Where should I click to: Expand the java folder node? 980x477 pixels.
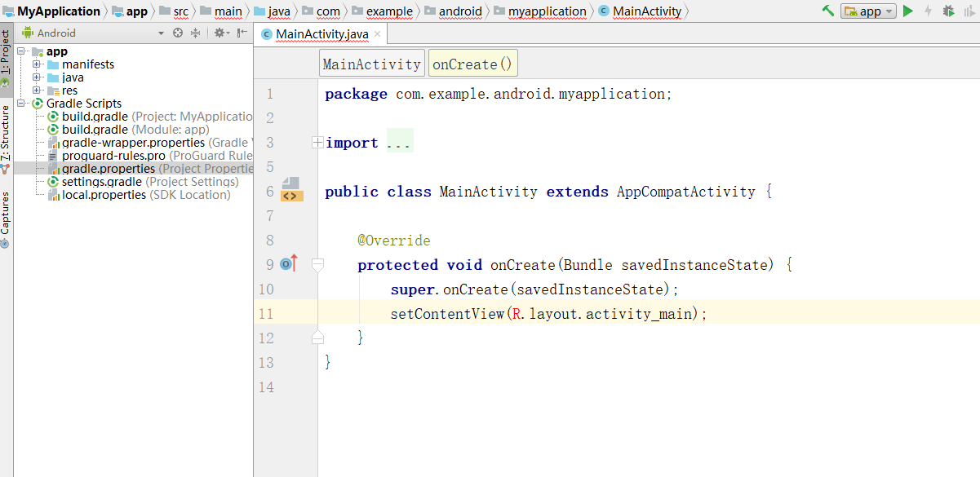pyautogui.click(x=37, y=77)
